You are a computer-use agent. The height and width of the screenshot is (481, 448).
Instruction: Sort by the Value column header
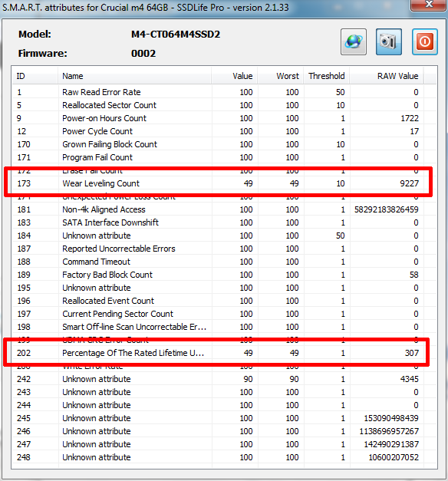235,76
